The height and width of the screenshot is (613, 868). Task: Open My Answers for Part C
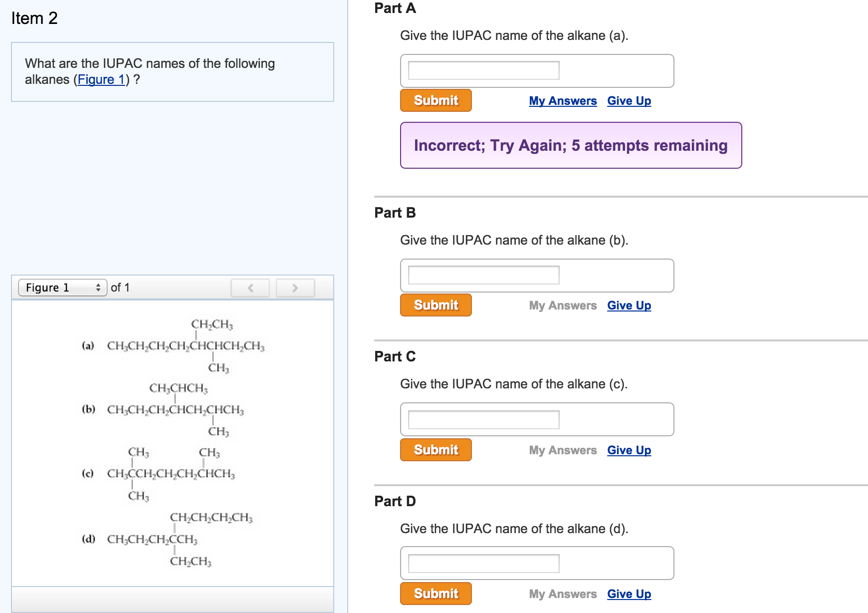click(563, 450)
